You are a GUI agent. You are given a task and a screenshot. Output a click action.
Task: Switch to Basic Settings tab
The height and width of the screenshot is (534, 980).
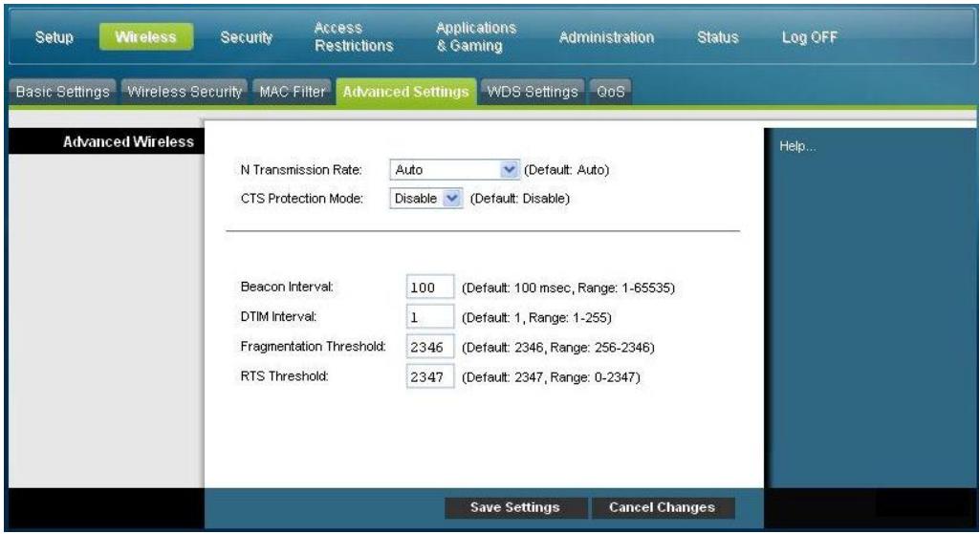click(x=62, y=92)
